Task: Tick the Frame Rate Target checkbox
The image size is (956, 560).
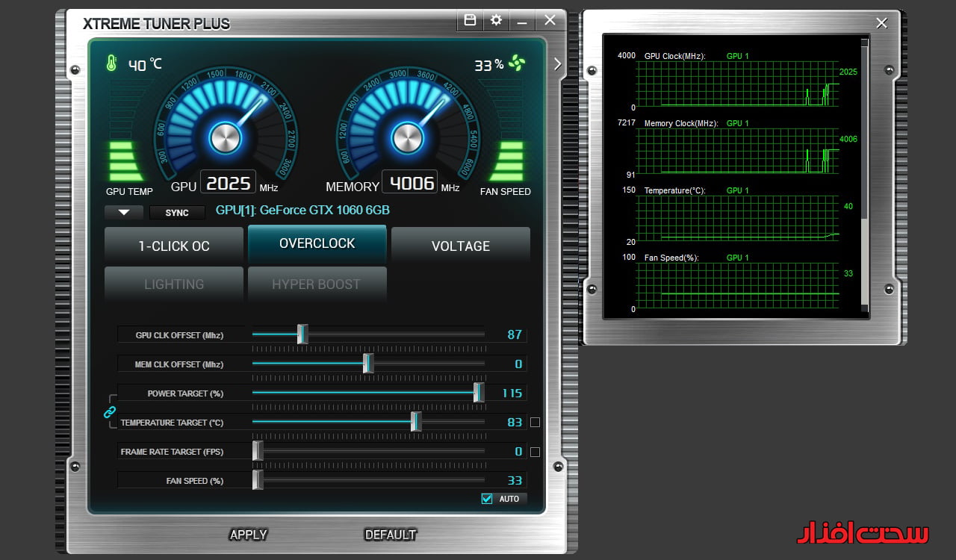Action: (x=535, y=452)
